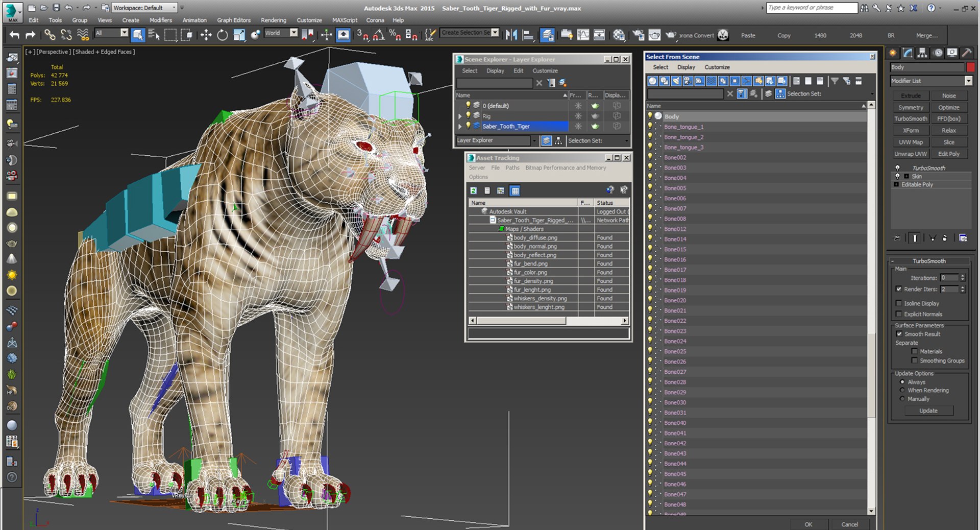Screen dimensions: 980x530
Task: Toggle Display Bones filter in Select From Scene
Action: pyautogui.click(x=746, y=81)
